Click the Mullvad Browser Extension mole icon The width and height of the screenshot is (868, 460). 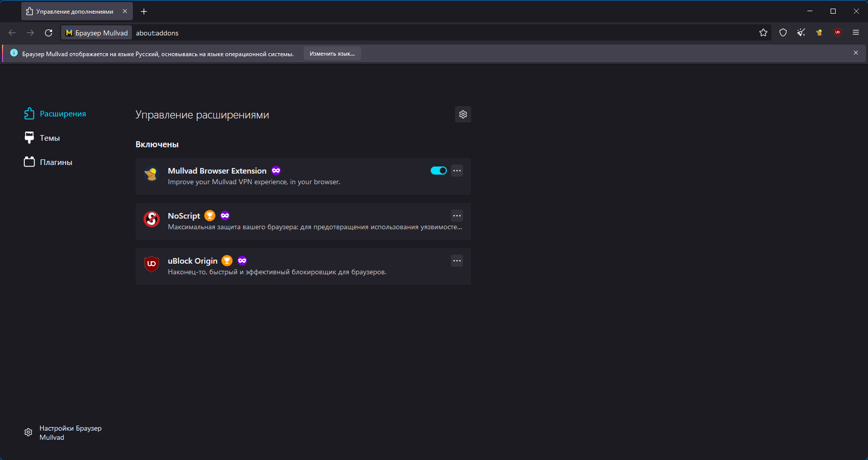coord(152,174)
